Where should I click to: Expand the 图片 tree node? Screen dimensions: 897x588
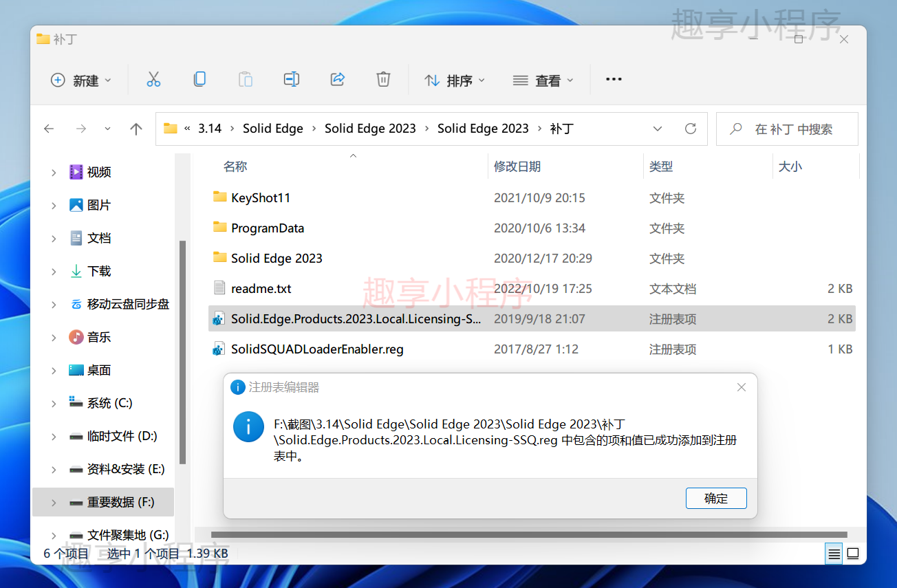[54, 206]
